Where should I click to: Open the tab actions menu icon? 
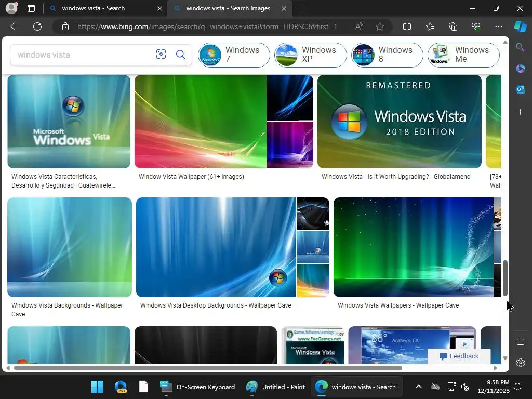(x=31, y=8)
